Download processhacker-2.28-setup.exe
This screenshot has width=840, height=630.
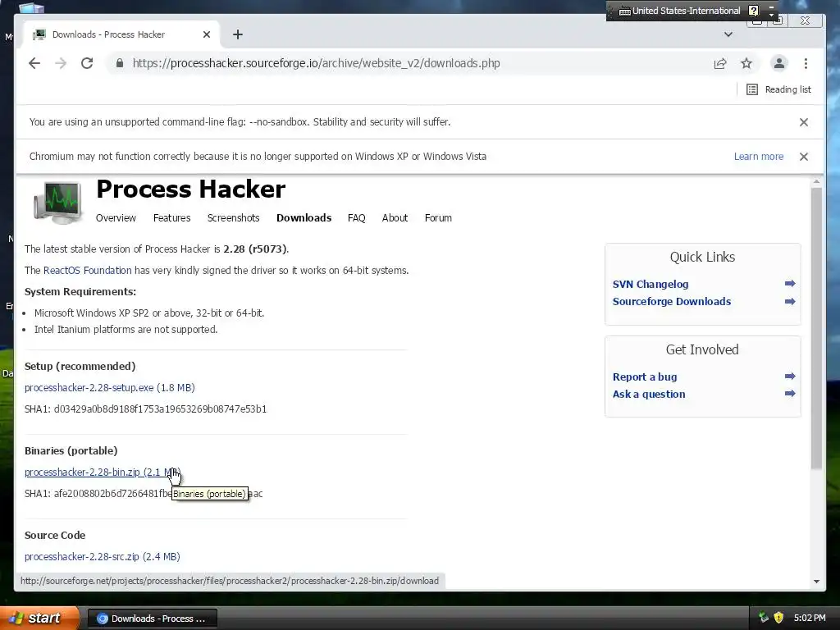tap(110, 388)
